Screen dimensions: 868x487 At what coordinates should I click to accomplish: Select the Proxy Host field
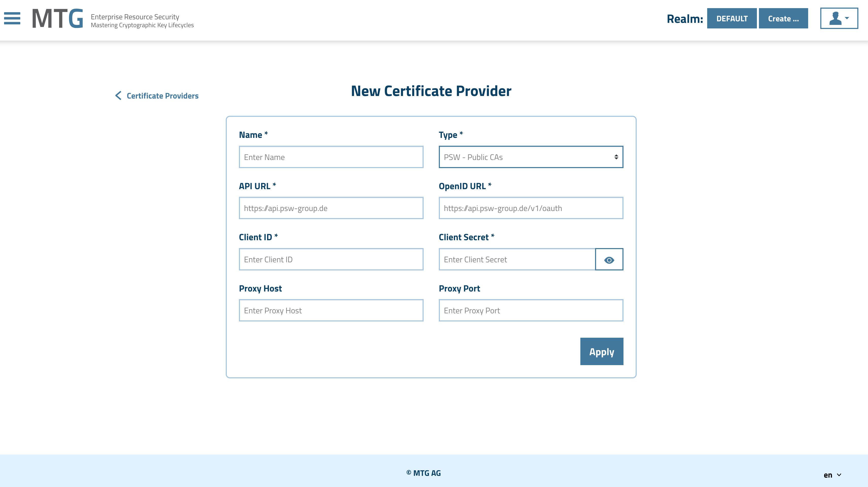point(331,310)
